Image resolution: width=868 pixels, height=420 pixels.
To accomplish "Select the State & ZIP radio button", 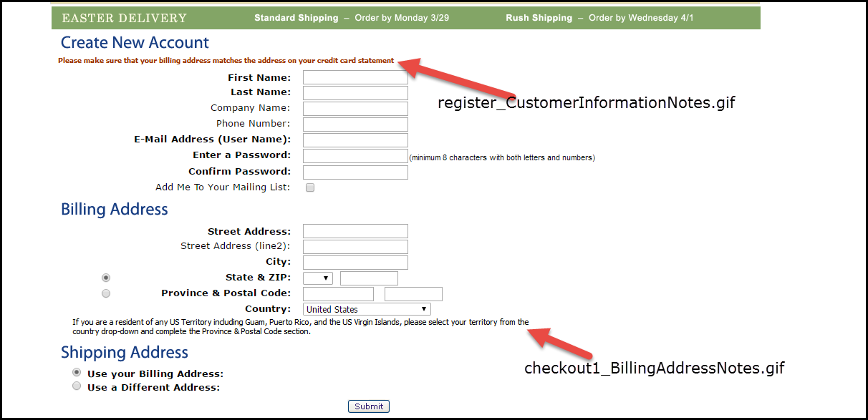I will point(106,278).
